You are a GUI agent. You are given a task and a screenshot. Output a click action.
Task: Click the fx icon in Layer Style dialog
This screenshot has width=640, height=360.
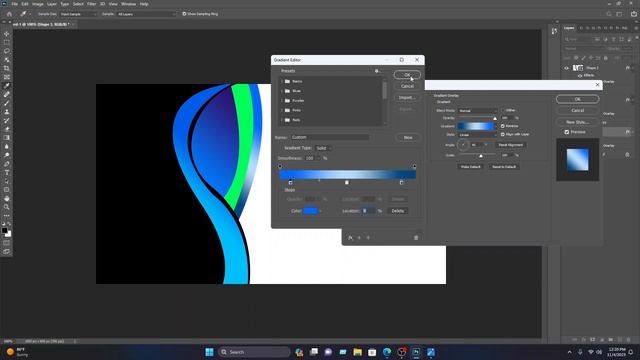pos(350,238)
